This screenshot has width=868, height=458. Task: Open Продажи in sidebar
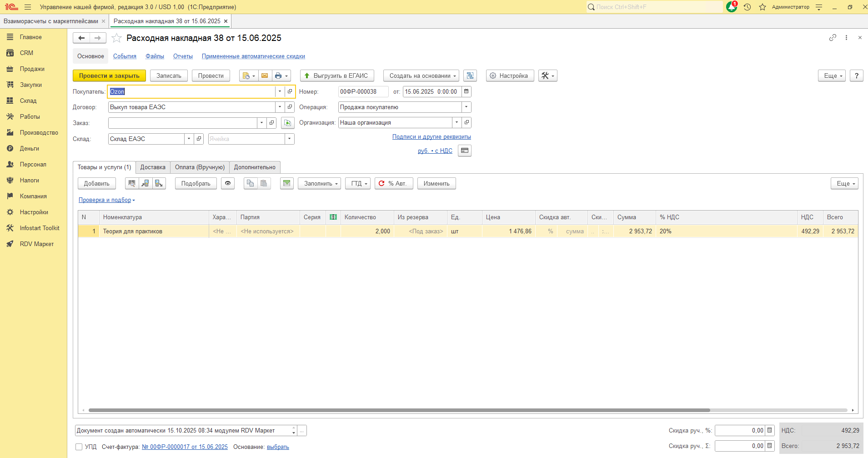(32, 69)
